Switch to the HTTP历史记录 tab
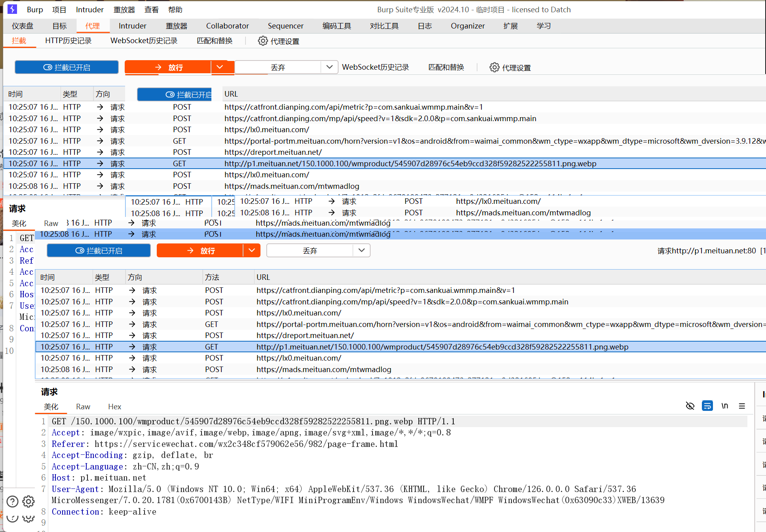This screenshot has height=532, width=766. tap(68, 41)
